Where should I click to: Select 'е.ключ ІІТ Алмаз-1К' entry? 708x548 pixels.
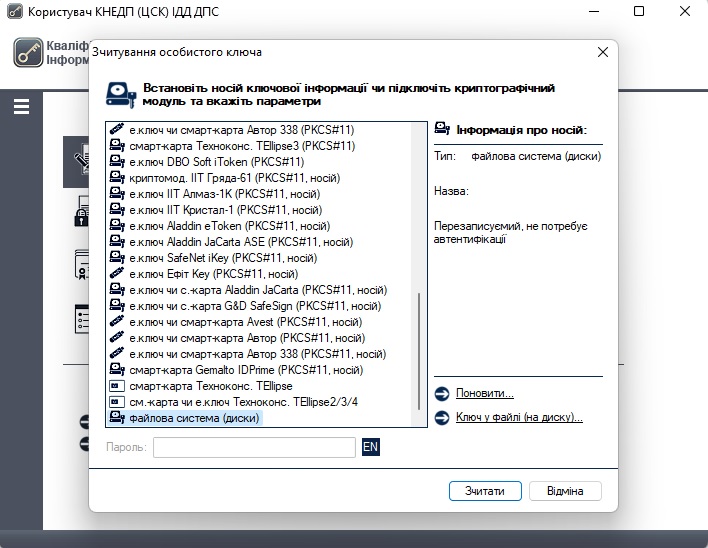click(x=215, y=194)
